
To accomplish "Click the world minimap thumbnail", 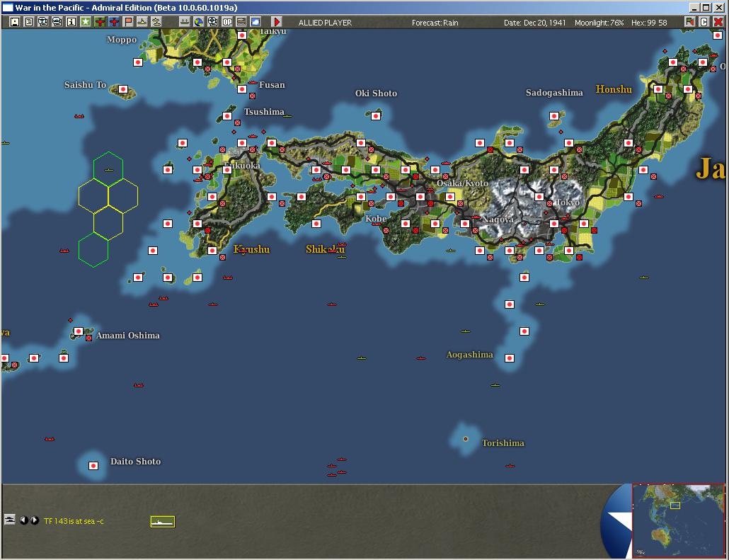I will tap(678, 520).
